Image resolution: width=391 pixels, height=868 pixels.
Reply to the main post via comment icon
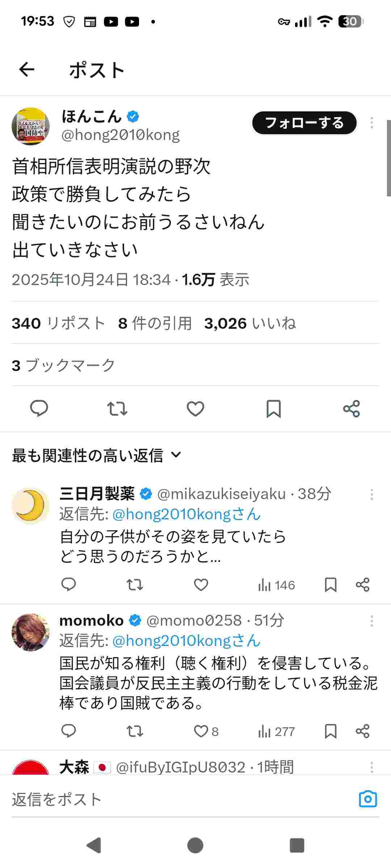click(x=39, y=409)
